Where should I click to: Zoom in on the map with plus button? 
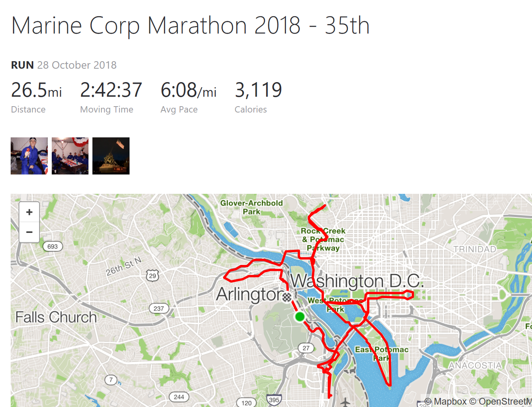pos(29,212)
